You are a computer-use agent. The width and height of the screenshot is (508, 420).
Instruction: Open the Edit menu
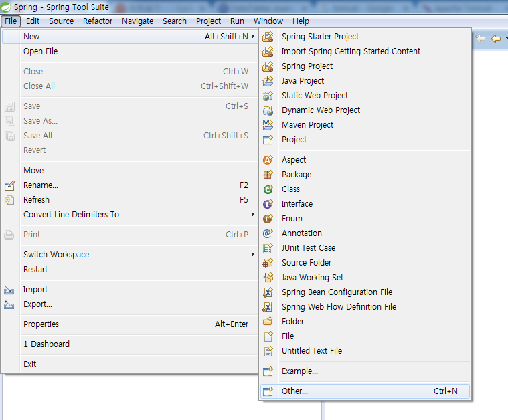coord(33,21)
